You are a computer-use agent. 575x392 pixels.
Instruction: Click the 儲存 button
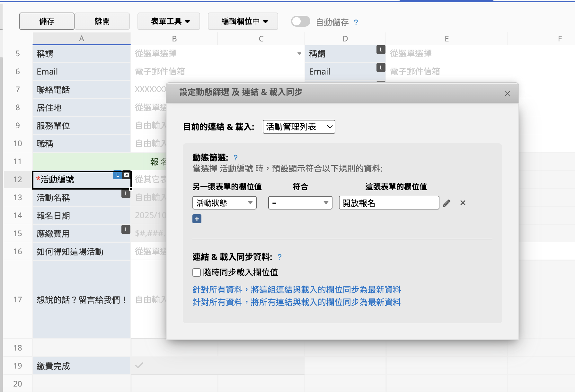(x=47, y=21)
